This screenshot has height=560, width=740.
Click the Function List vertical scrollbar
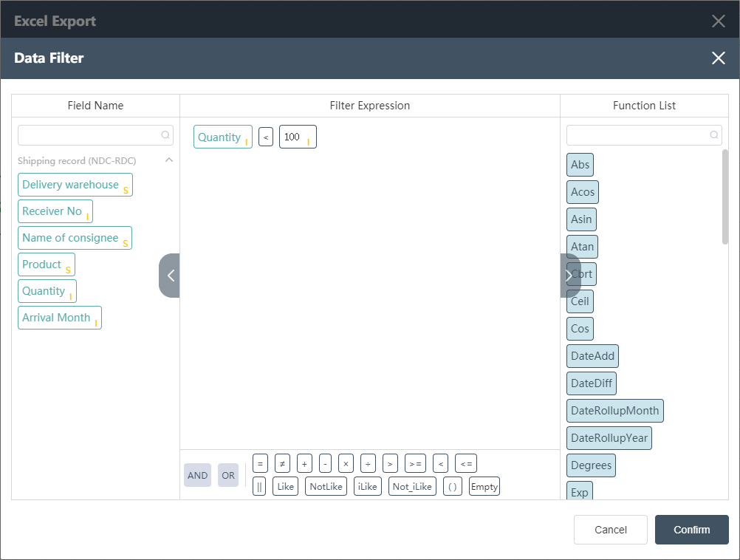point(725,197)
